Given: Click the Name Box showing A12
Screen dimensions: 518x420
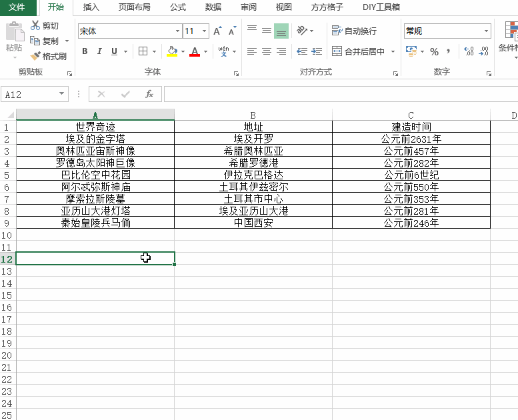Looking at the screenshot, I should coord(29,95).
